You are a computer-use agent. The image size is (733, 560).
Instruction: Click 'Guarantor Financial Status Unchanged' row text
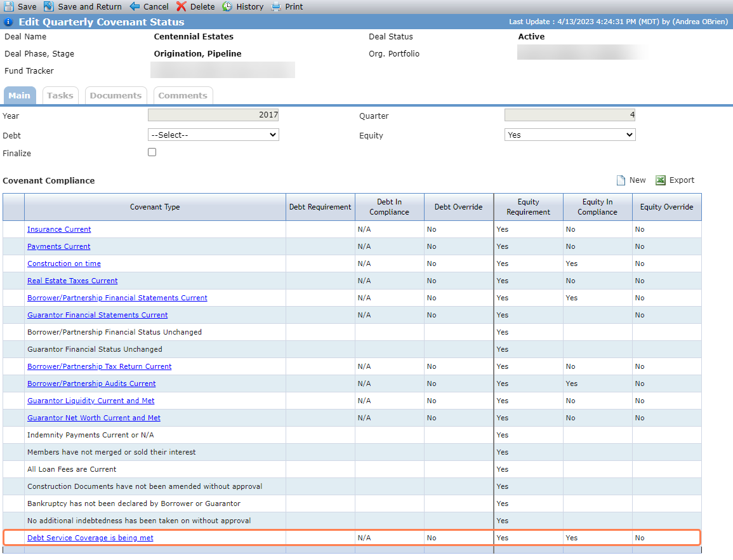click(x=95, y=349)
